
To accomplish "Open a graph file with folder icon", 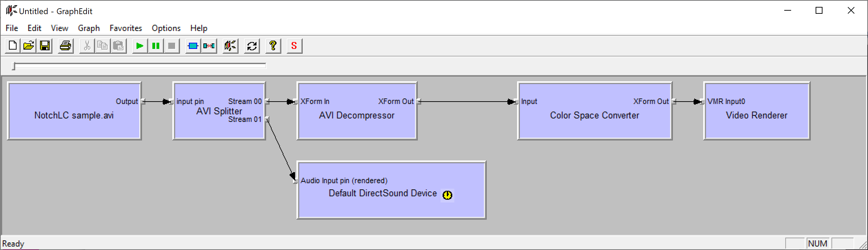I will pos(29,46).
